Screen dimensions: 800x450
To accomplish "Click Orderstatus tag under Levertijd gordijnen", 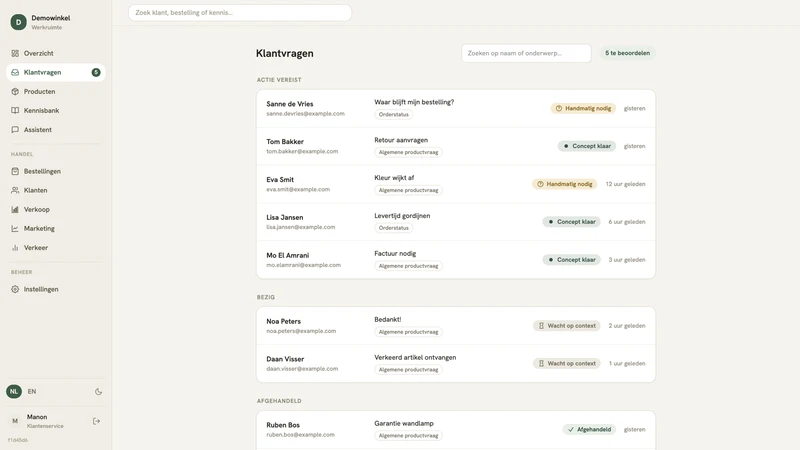I will (393, 228).
